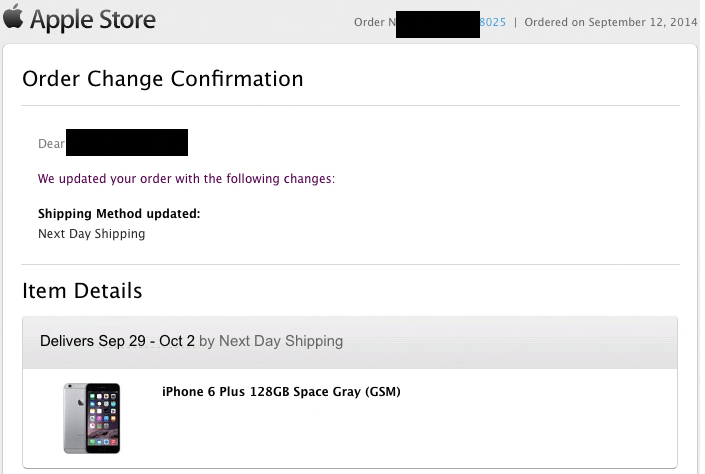Click the divider line below the confirmation heading
This screenshot has height=474, width=705.
(x=350, y=105)
